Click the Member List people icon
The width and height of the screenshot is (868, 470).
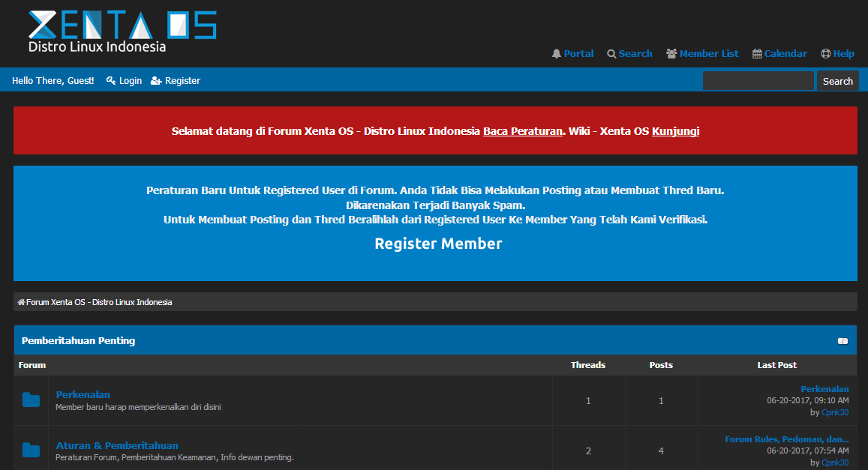(671, 54)
